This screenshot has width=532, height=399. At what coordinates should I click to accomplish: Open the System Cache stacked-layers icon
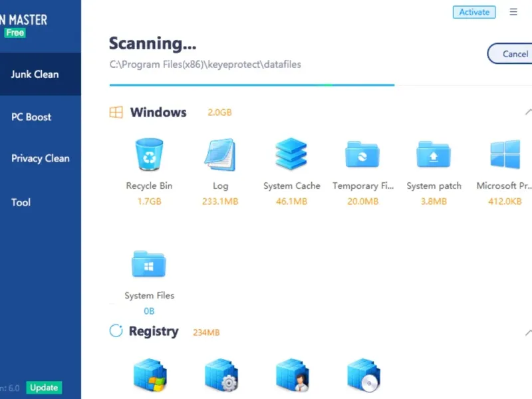point(291,154)
